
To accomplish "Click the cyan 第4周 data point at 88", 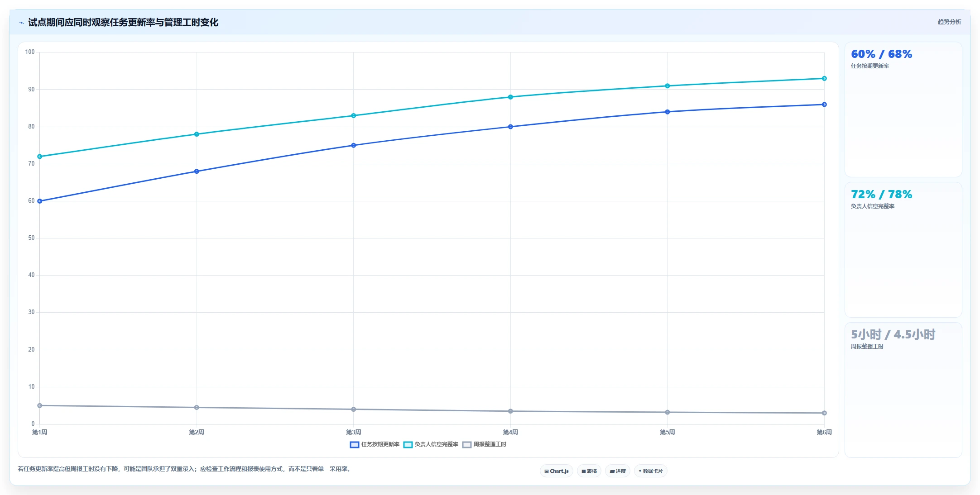I will [x=510, y=97].
